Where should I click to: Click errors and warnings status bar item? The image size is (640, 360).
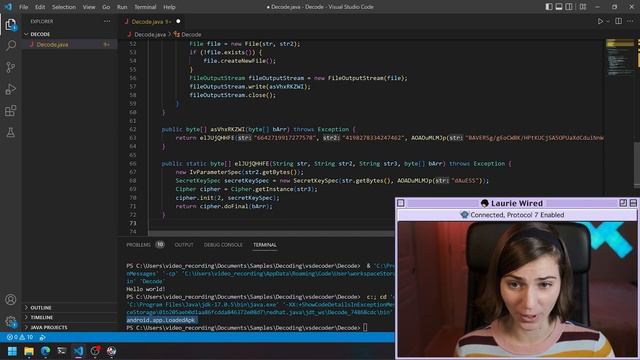(x=20, y=337)
